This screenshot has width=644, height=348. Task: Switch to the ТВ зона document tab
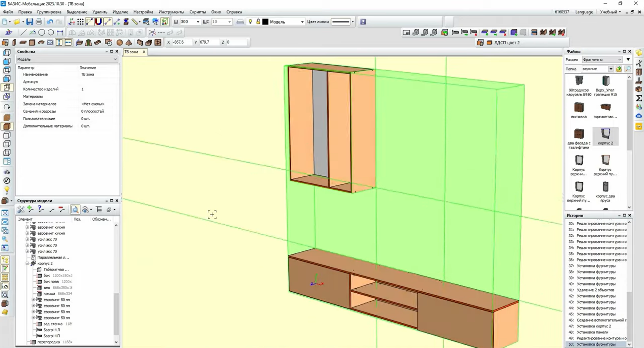[132, 52]
